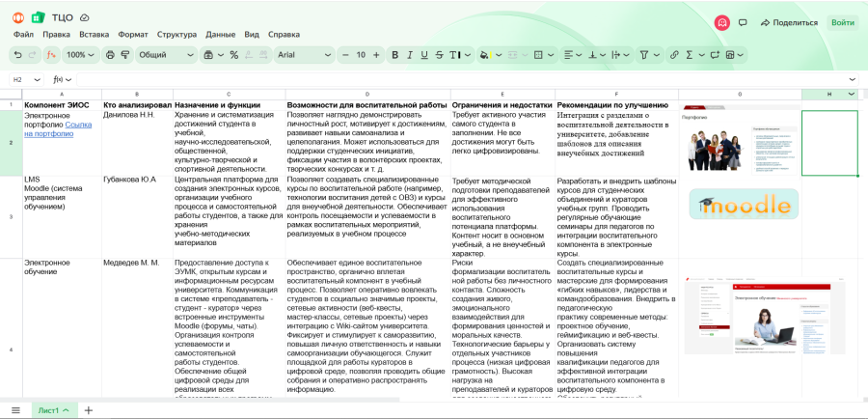Click the Поделиться share button
This screenshot has width=868, height=419.
[789, 23]
